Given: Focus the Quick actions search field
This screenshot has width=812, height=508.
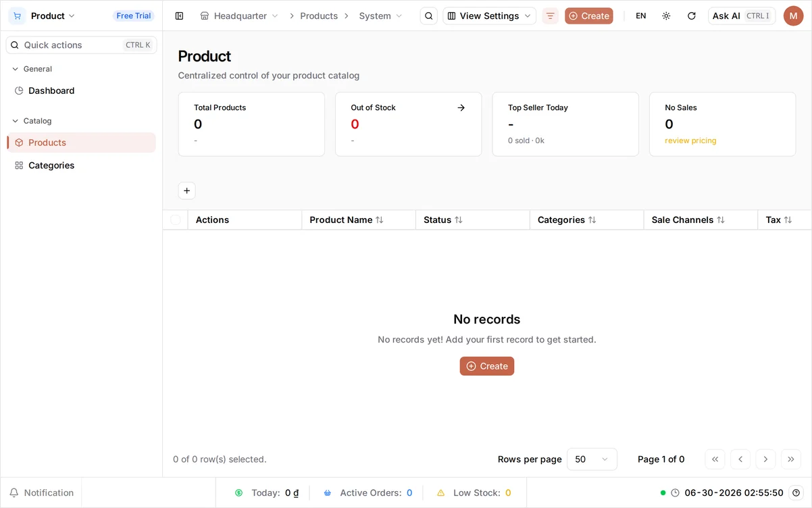Looking at the screenshot, I should (81, 45).
